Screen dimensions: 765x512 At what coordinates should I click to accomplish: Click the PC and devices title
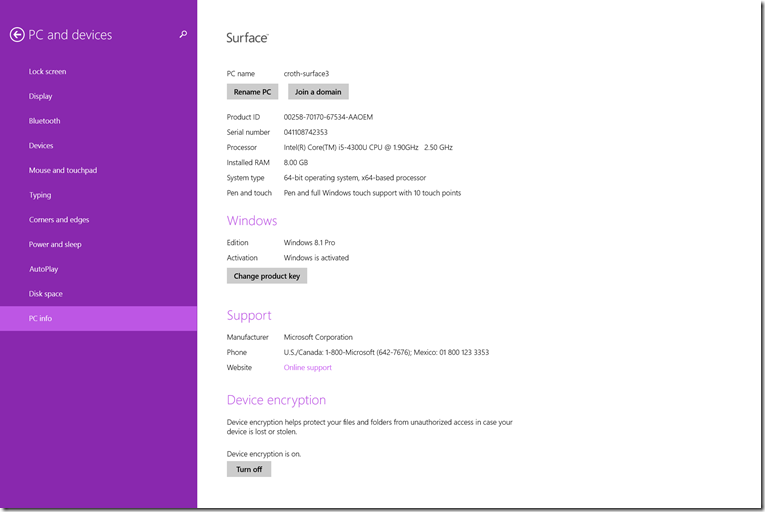point(70,35)
